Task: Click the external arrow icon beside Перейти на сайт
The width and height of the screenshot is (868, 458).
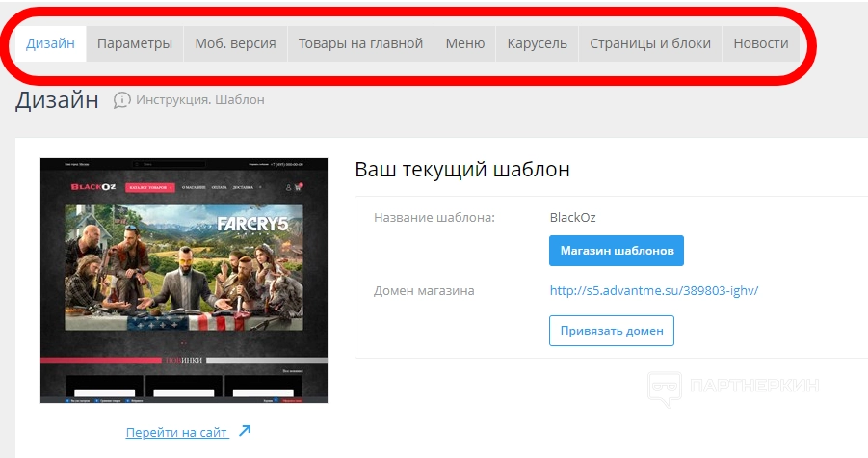Action: [x=245, y=430]
